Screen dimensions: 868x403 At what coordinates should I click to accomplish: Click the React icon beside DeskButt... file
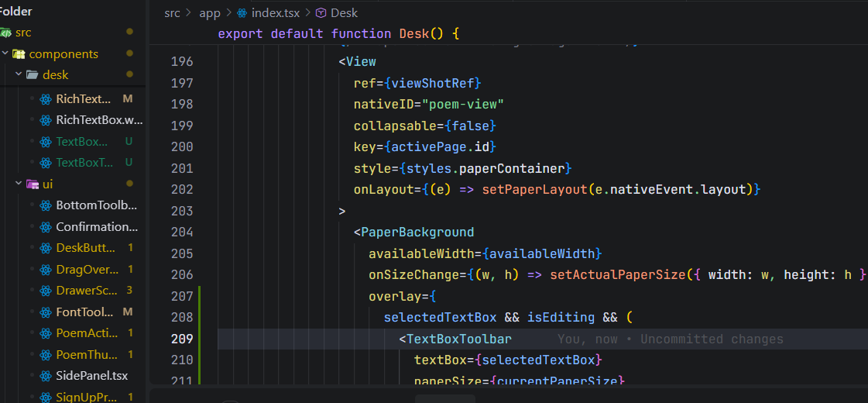[x=46, y=248]
